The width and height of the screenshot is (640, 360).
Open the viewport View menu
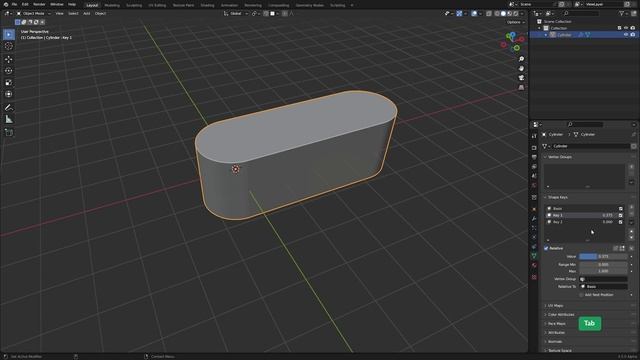59,13
